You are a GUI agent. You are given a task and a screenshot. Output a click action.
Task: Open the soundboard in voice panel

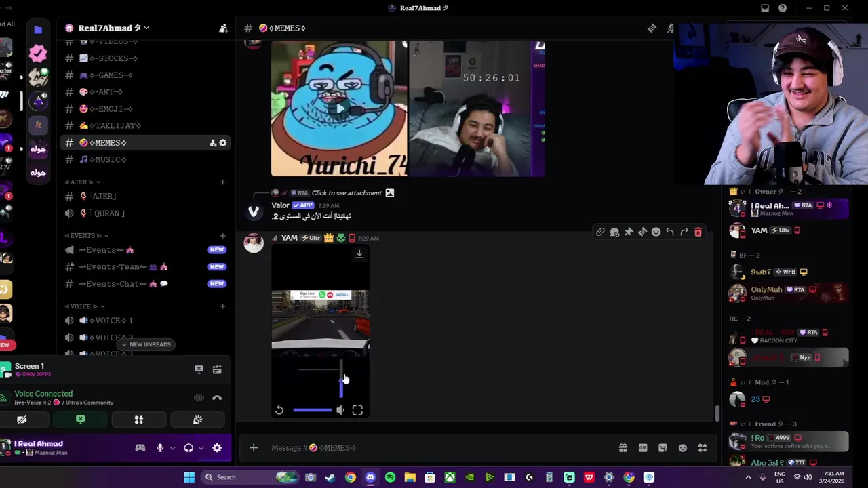click(x=197, y=420)
